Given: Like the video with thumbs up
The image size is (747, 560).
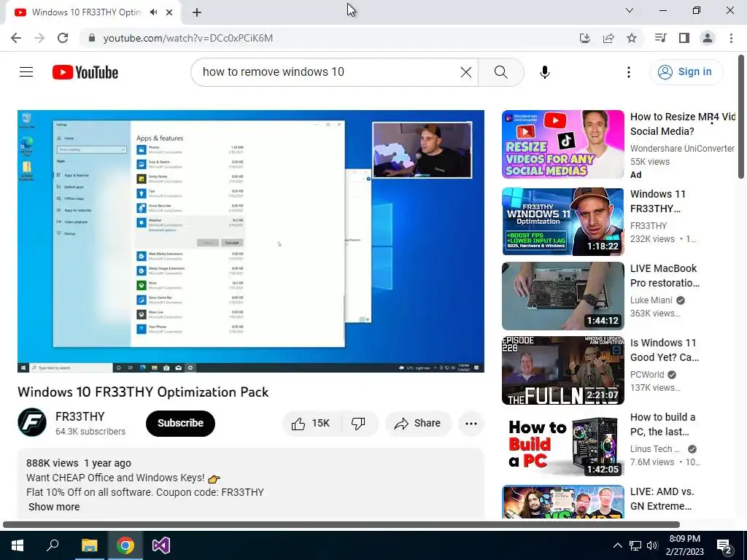Looking at the screenshot, I should [311, 424].
